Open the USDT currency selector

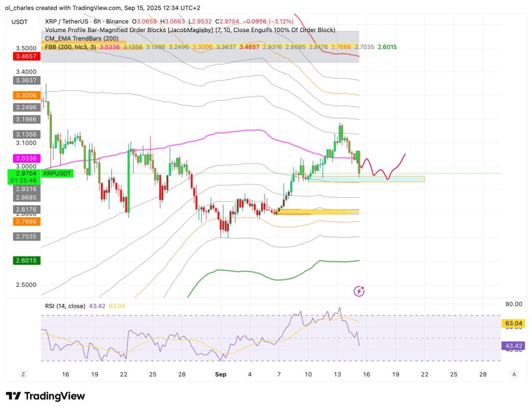point(20,22)
